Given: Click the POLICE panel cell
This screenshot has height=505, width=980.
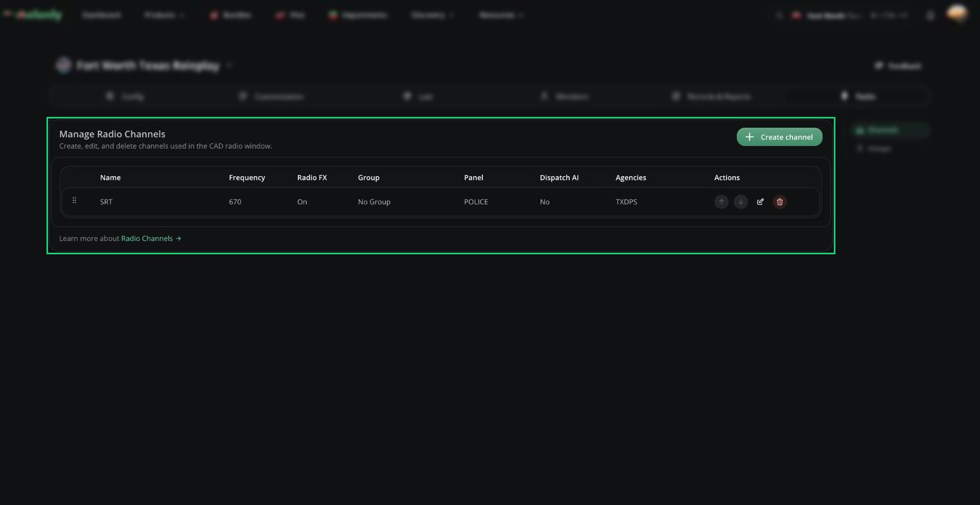Looking at the screenshot, I should (x=476, y=202).
